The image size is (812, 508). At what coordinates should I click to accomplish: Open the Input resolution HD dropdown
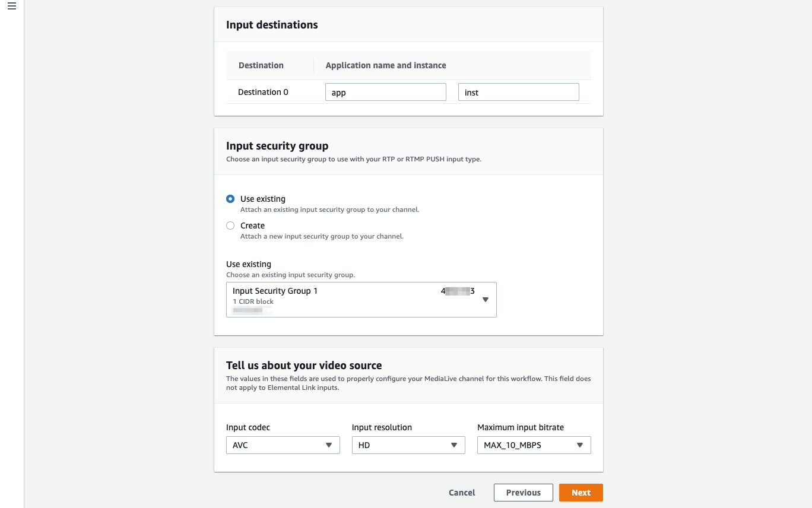click(x=408, y=445)
